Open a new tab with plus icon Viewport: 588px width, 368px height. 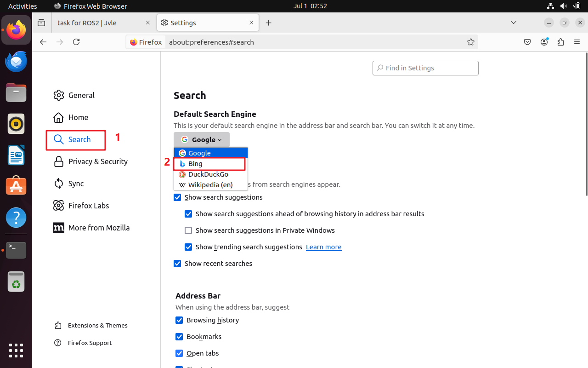(269, 23)
